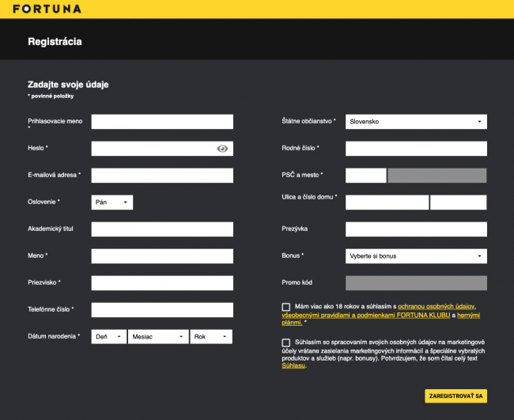This screenshot has height=420, width=514.
Task: Open the Súhlasu consent text link
Action: (x=293, y=365)
